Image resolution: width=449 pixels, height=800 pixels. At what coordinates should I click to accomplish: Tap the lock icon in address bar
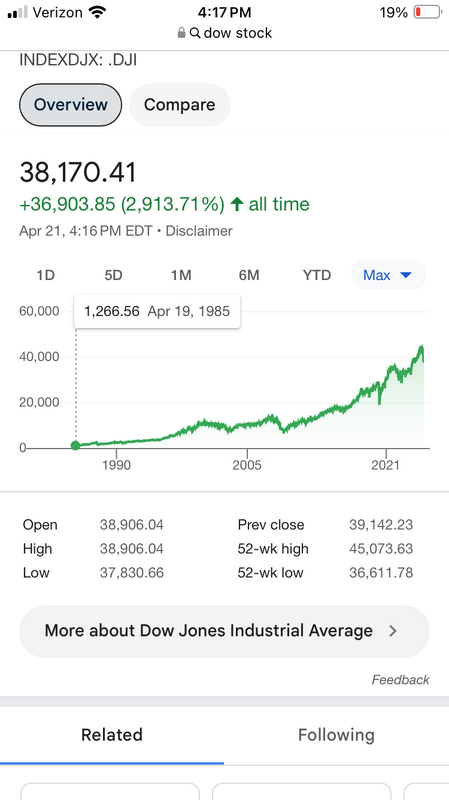coord(181,33)
